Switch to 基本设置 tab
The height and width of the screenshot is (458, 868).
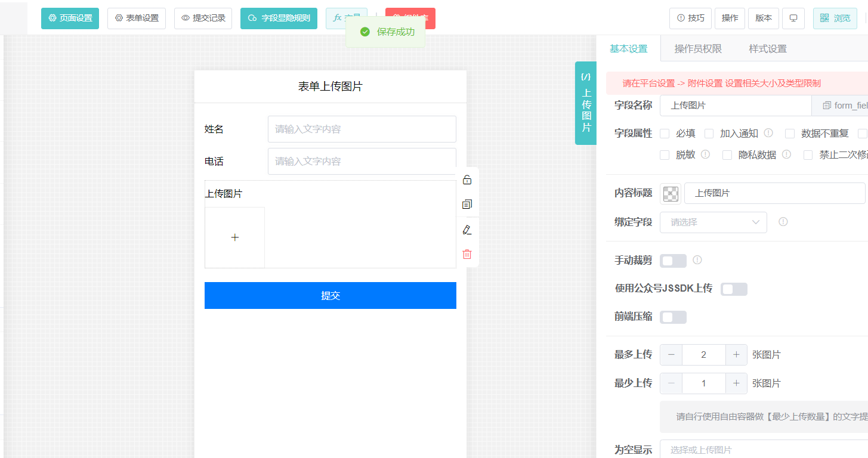click(629, 48)
